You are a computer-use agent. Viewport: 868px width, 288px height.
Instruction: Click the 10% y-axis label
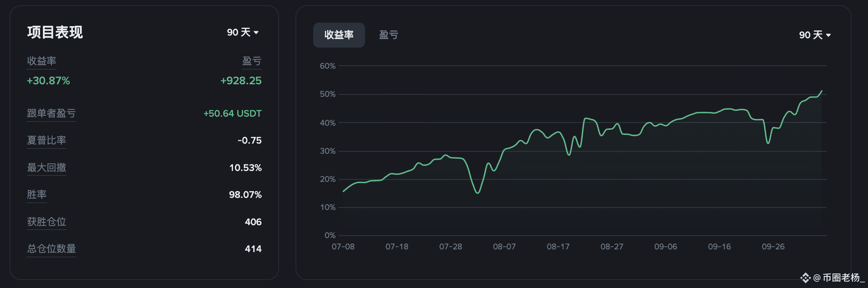pyautogui.click(x=328, y=207)
